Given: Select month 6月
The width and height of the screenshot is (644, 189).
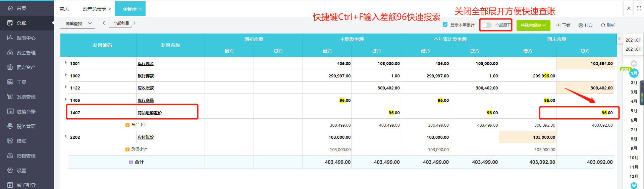Looking at the screenshot, I should [x=634, y=120].
